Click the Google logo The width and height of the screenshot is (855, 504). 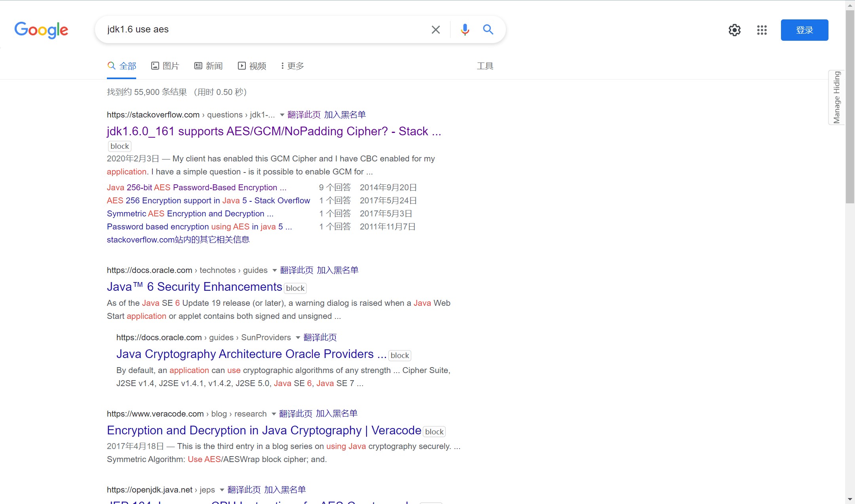(41, 30)
